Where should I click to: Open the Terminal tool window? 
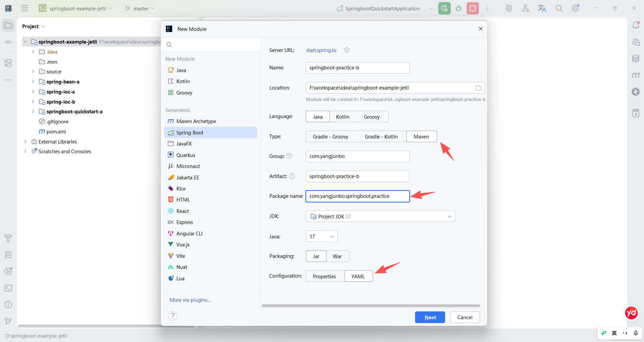click(x=8, y=288)
